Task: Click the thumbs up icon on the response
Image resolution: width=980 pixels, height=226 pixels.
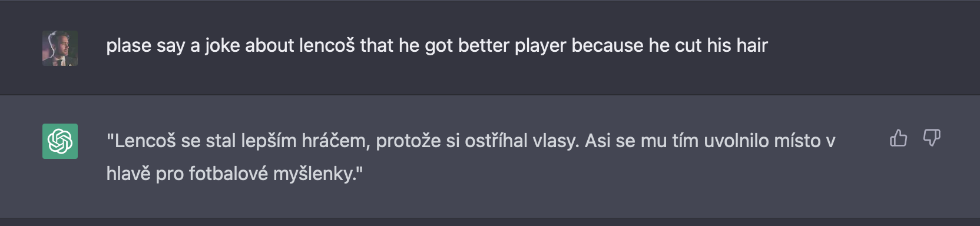Action: click(898, 138)
